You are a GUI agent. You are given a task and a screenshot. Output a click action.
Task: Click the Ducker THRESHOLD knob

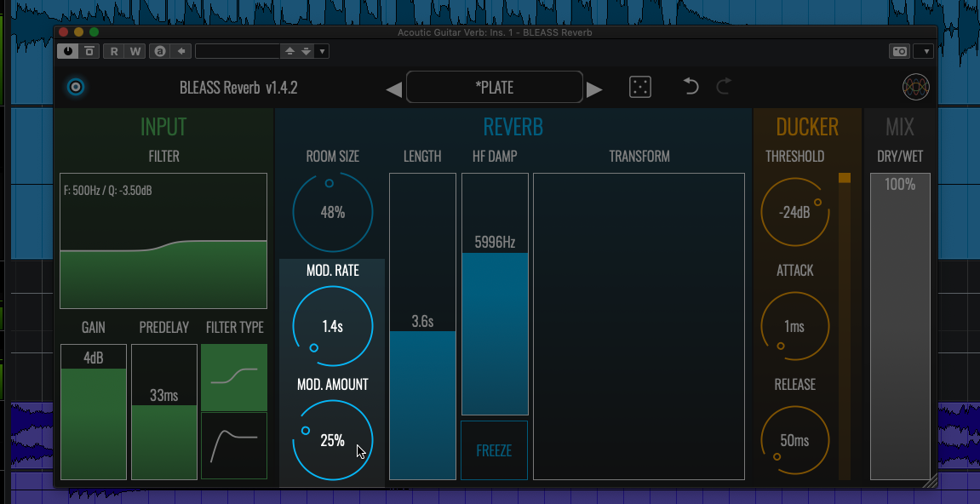point(794,212)
